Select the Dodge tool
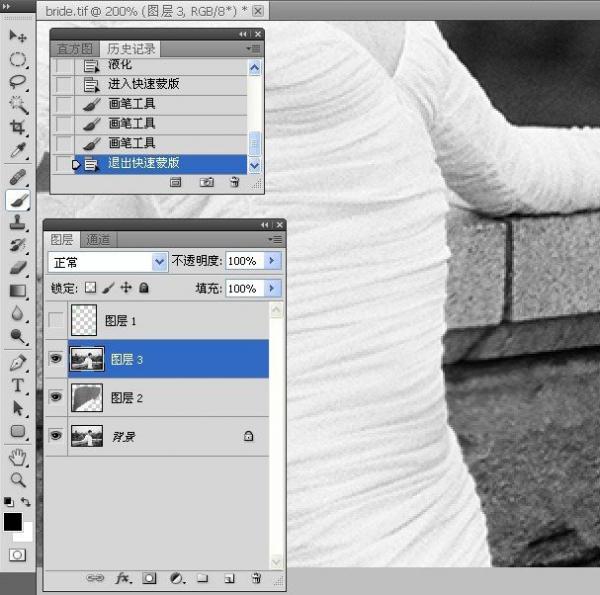The height and width of the screenshot is (595, 600). (x=18, y=336)
